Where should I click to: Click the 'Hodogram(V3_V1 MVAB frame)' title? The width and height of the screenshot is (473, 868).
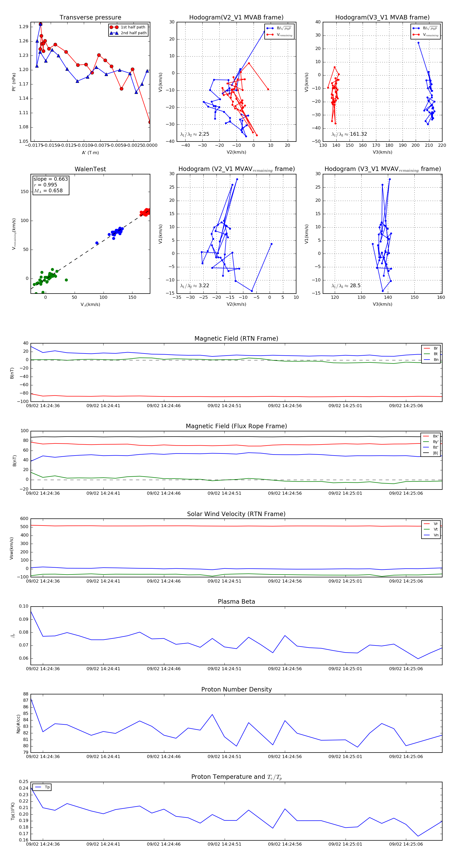(382, 17)
